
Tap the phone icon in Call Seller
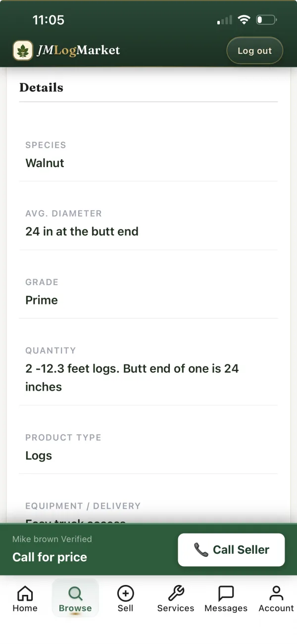(x=201, y=550)
